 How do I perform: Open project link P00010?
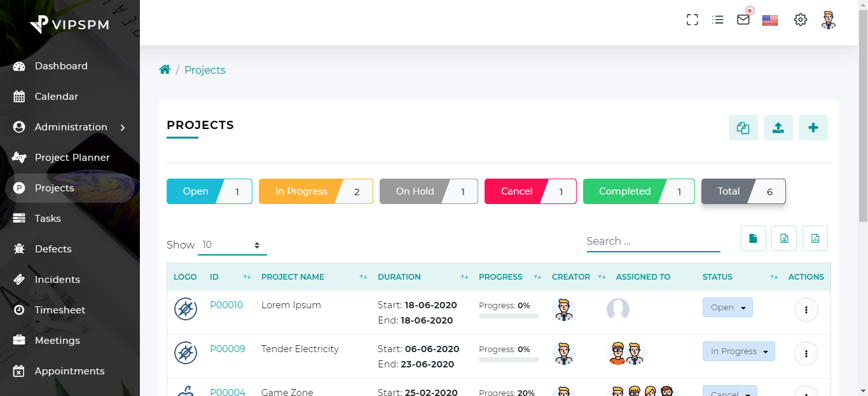[x=226, y=305]
